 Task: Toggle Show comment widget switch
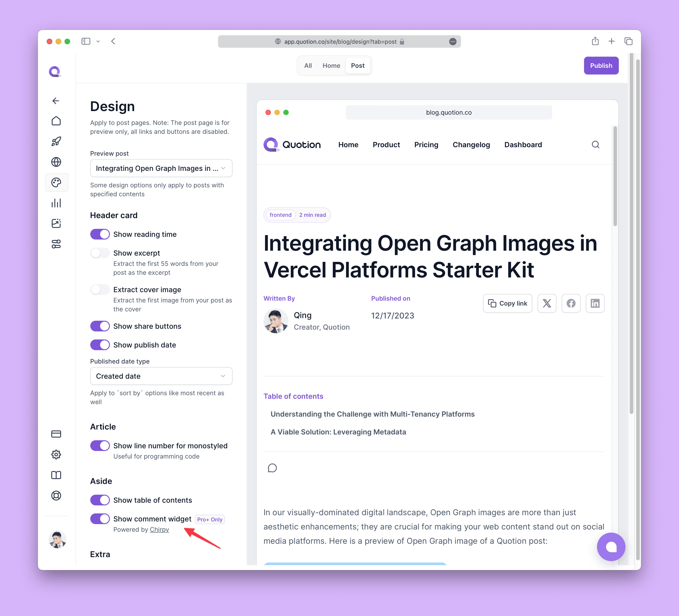[x=100, y=519]
